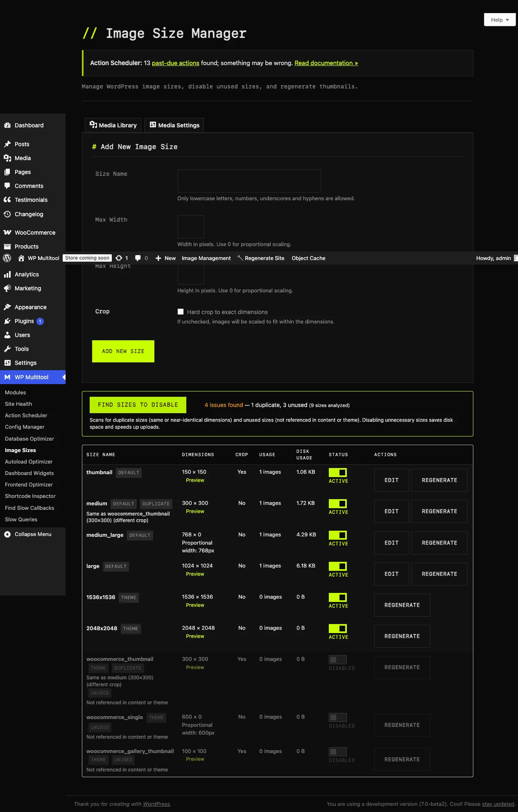Open Slow Queries submenu item
Screen dimensions: 518x812
(x=21, y=519)
